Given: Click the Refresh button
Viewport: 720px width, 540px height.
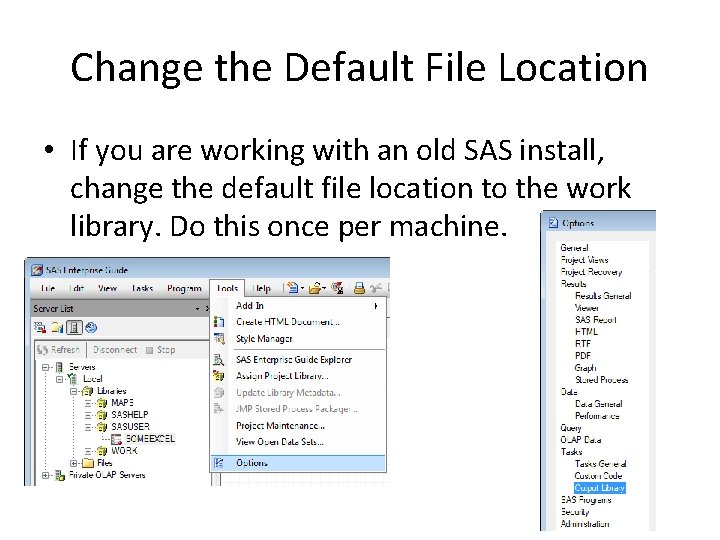Looking at the screenshot, I should (x=59, y=350).
